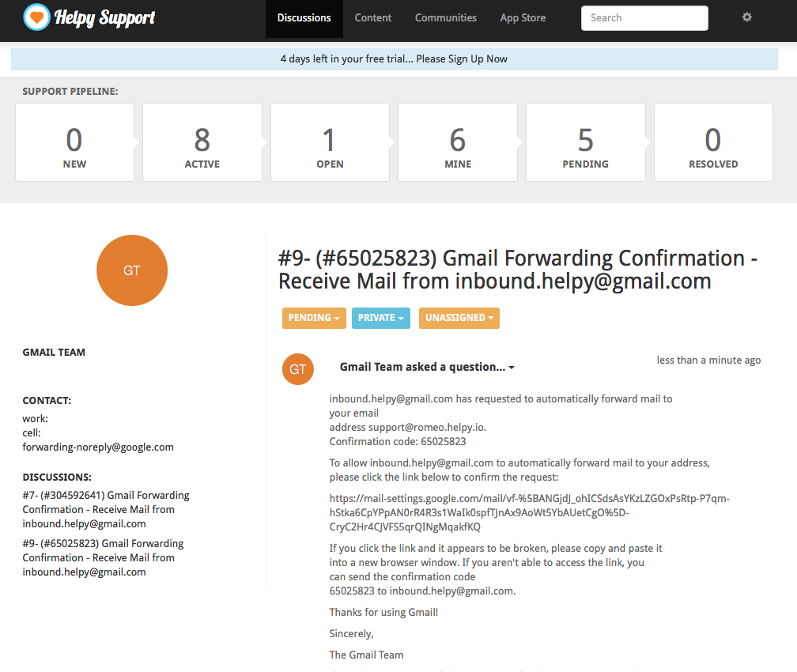Select the OPEN pipeline box showing 1
The height and width of the screenshot is (672, 797).
coord(330,142)
